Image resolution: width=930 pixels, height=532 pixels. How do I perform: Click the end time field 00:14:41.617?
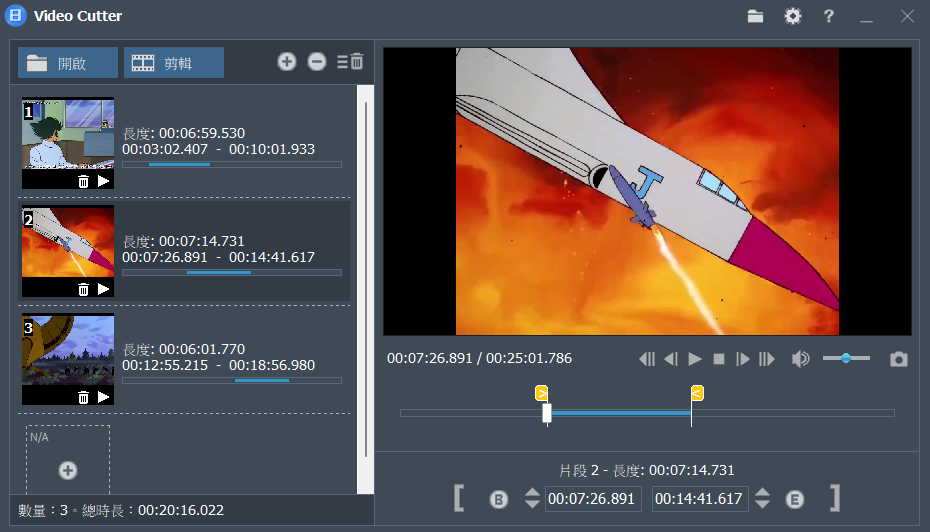[700, 499]
